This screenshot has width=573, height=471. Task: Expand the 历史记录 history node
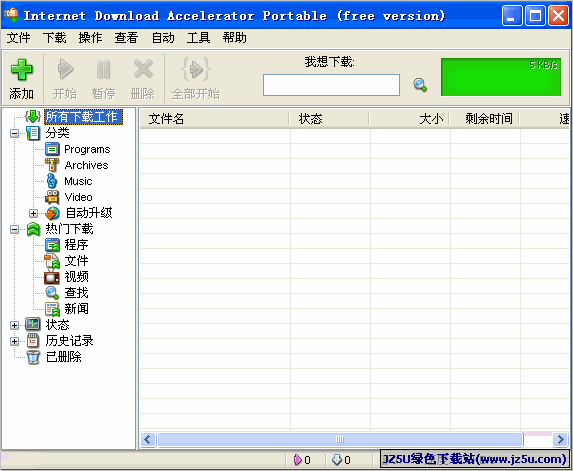pyautogui.click(x=14, y=341)
